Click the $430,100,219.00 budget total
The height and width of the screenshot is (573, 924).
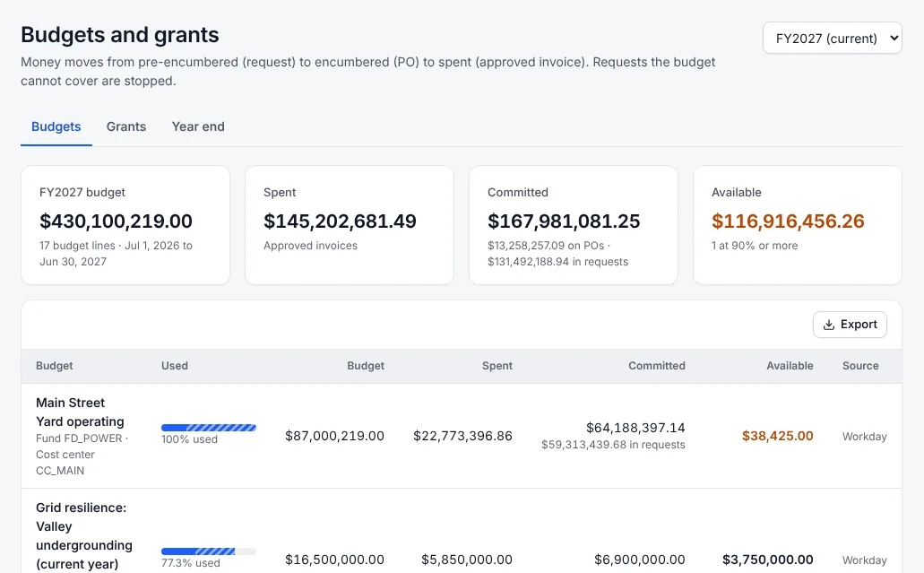pos(117,221)
